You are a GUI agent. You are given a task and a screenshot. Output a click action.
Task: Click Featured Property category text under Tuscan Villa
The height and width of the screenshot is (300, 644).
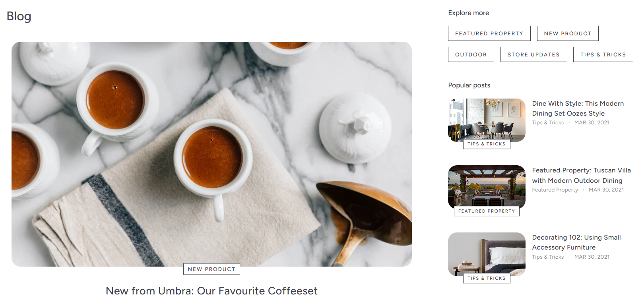[x=555, y=190]
